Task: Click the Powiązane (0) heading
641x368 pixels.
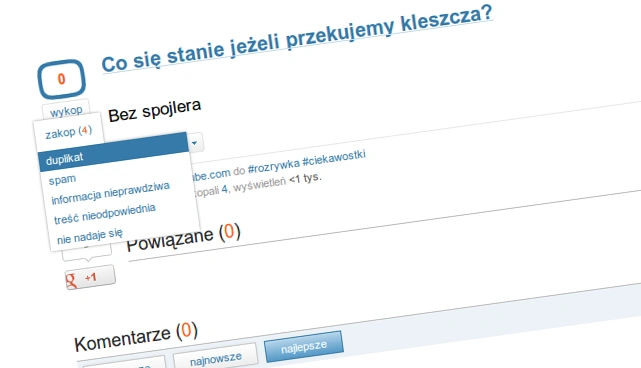Action: pyautogui.click(x=183, y=238)
